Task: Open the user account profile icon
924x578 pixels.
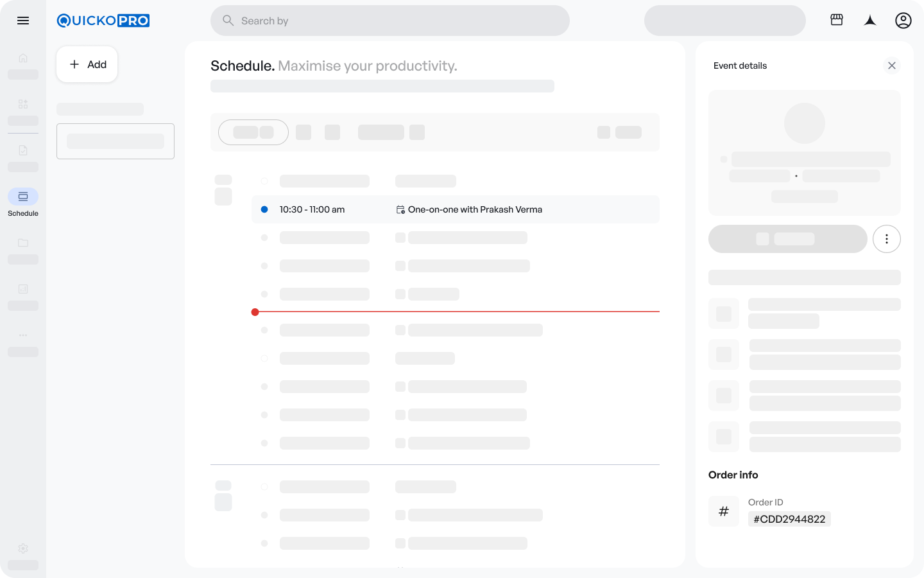Action: coord(903,21)
